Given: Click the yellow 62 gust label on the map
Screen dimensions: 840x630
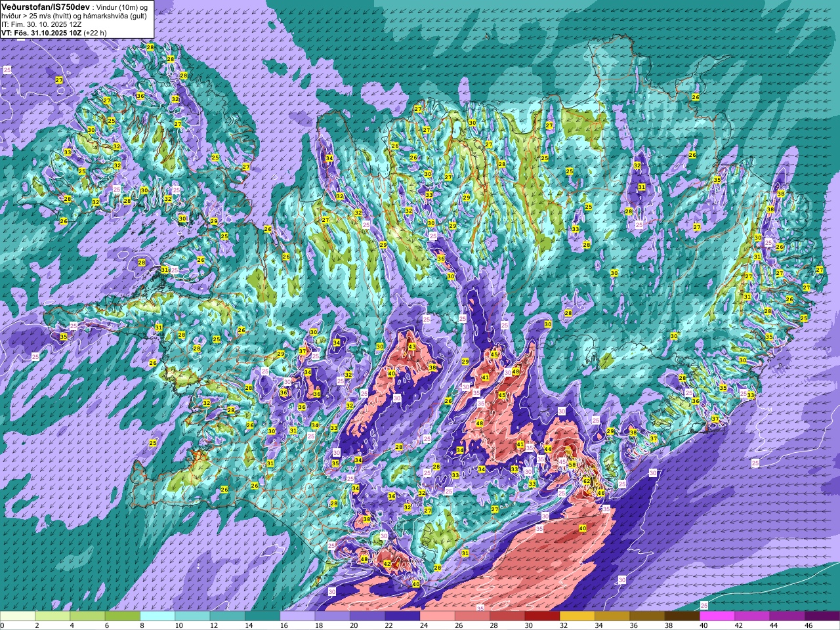Looking at the screenshot, I should pyautogui.click(x=586, y=480).
